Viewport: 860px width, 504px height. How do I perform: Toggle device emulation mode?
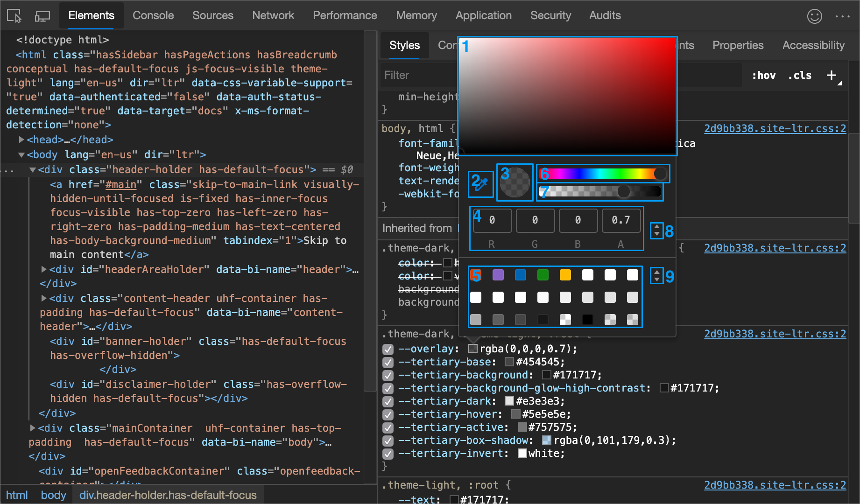click(x=42, y=15)
